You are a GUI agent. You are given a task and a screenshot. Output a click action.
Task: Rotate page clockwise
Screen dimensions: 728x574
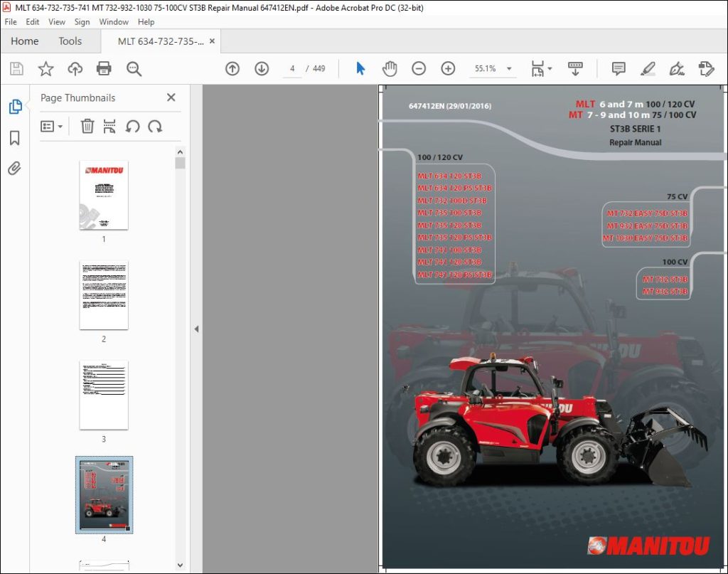point(155,127)
